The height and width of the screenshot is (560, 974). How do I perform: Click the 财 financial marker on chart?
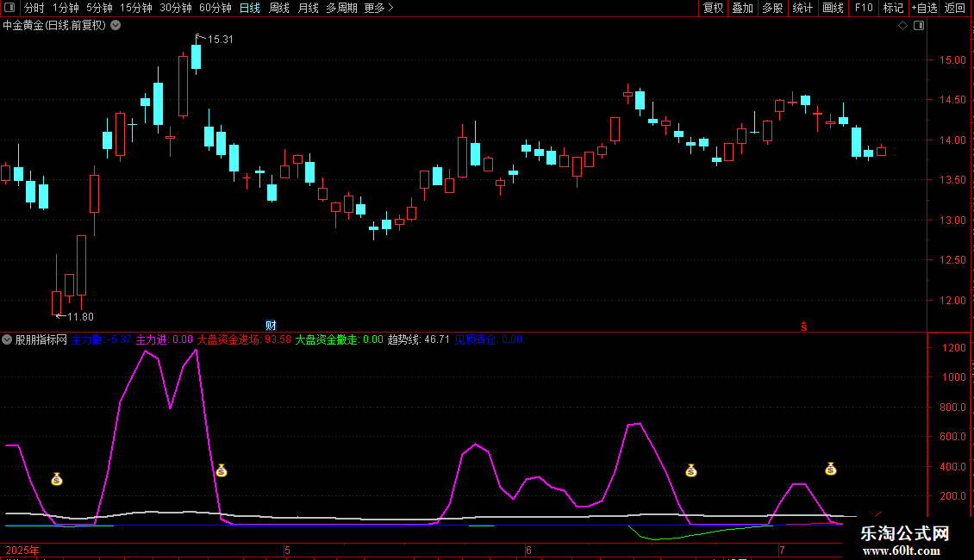[271, 326]
